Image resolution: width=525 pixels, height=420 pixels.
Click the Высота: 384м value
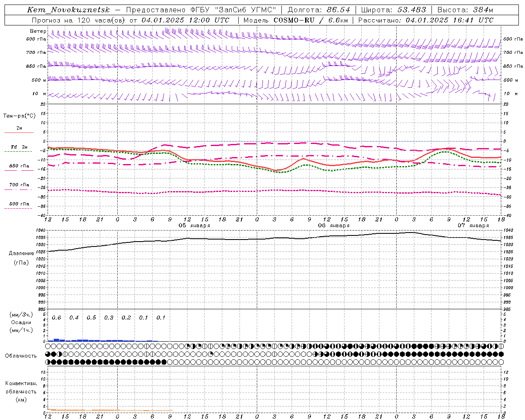click(x=465, y=10)
